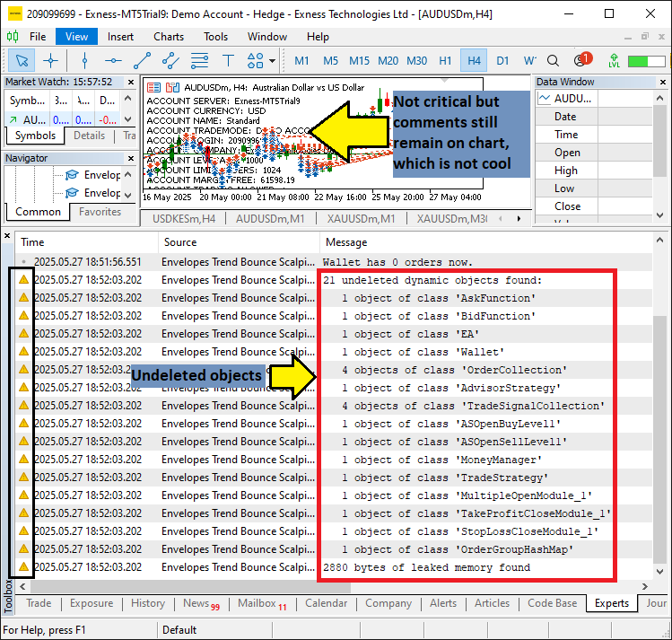Image resolution: width=672 pixels, height=640 pixels.
Task: Select the text label tool
Action: click(x=228, y=61)
